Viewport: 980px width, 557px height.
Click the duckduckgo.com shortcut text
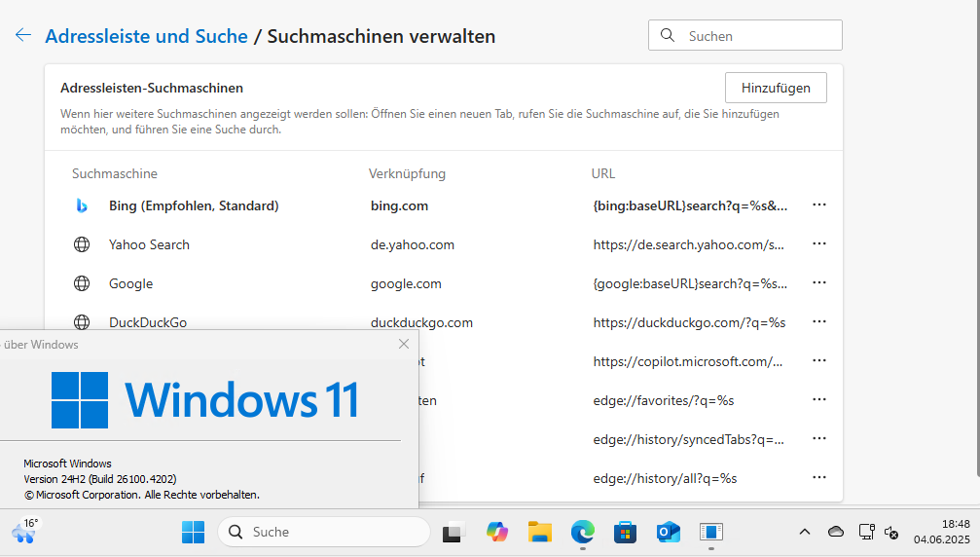pos(421,322)
